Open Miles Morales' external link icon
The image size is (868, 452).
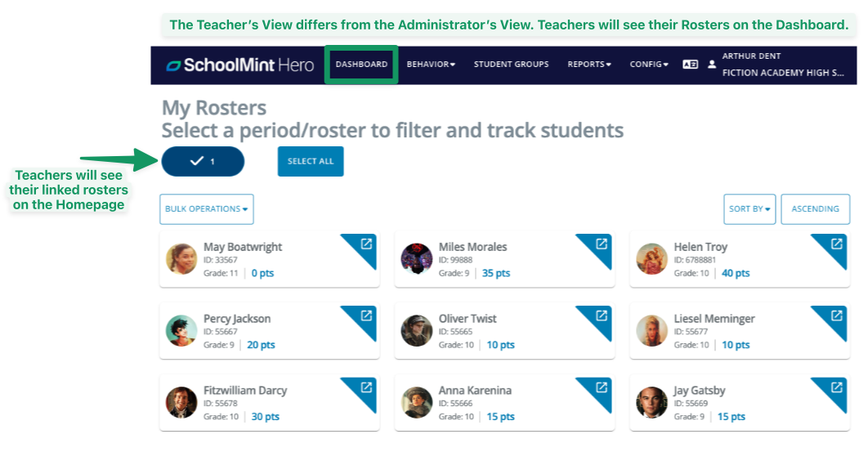[602, 244]
